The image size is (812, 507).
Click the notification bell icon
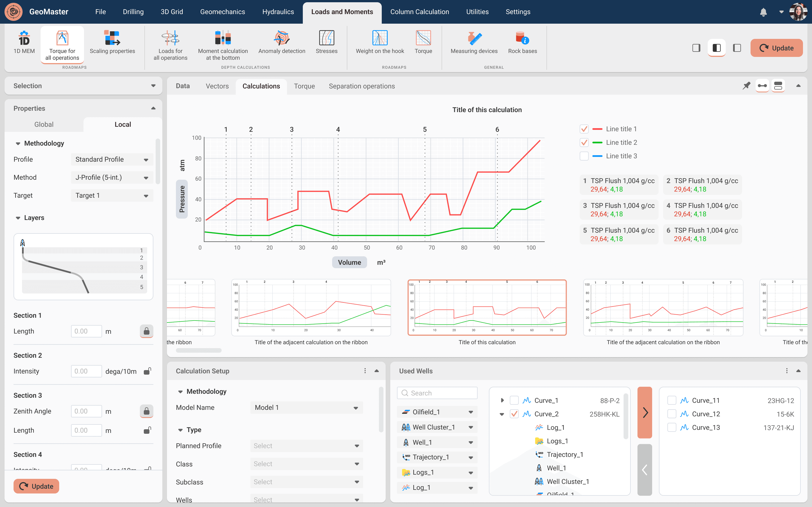click(x=763, y=12)
